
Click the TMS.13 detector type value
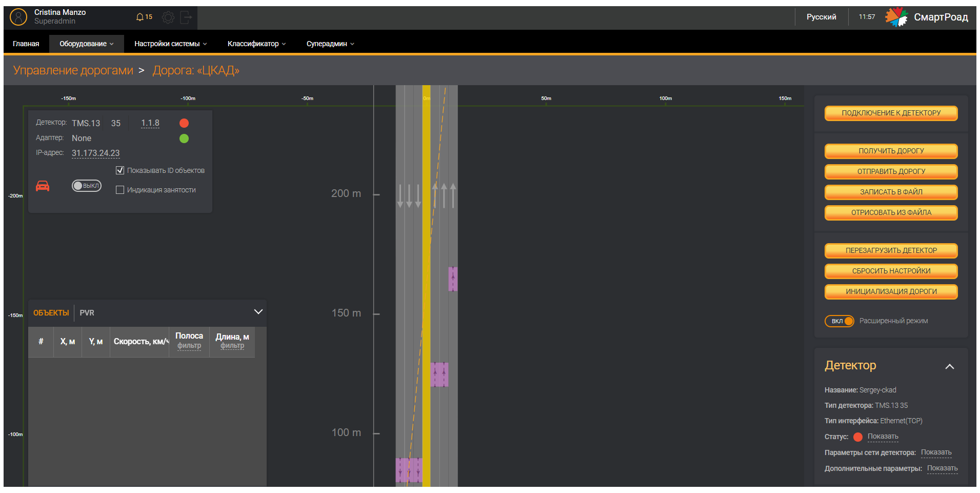click(x=86, y=123)
